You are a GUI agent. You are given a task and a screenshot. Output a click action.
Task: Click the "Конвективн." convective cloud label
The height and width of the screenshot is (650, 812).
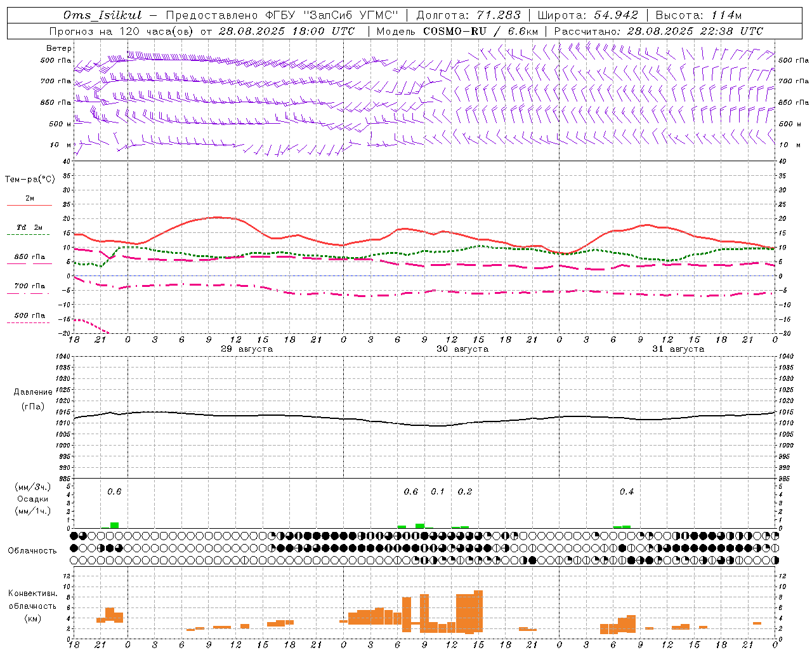33,594
